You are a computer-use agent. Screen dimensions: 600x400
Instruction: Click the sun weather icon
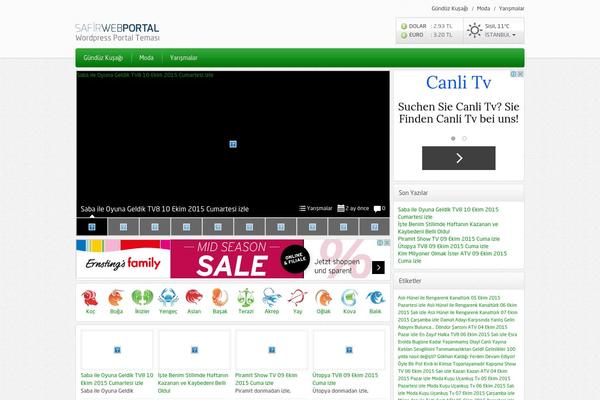point(474,30)
